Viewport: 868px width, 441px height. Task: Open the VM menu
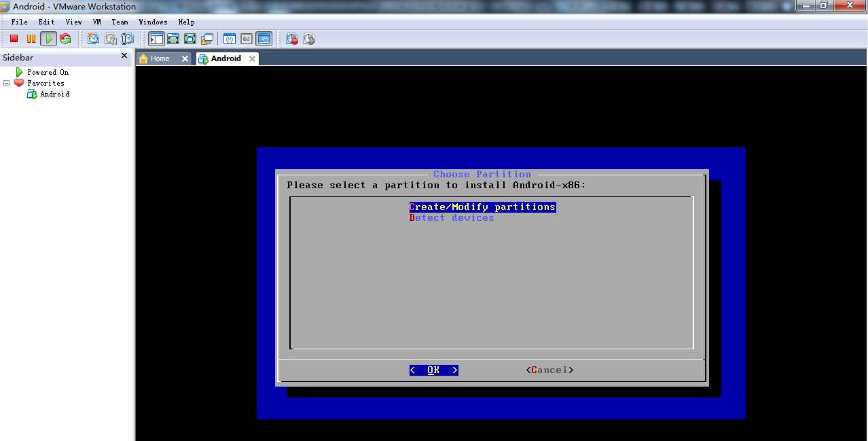click(97, 22)
